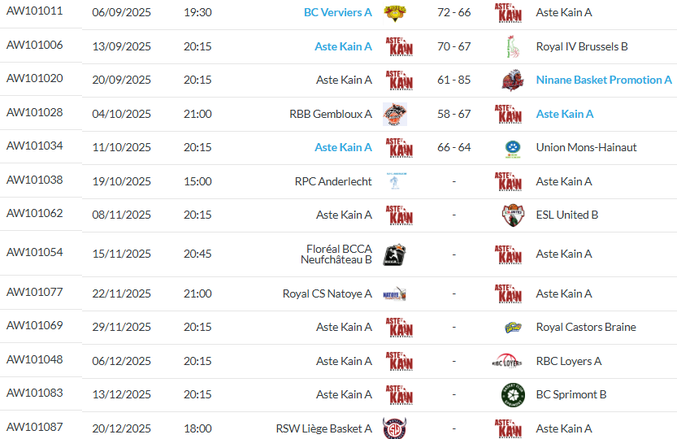The width and height of the screenshot is (677, 439).
Task: Click the Royal IV Brussels B logo
Action: pos(513,46)
